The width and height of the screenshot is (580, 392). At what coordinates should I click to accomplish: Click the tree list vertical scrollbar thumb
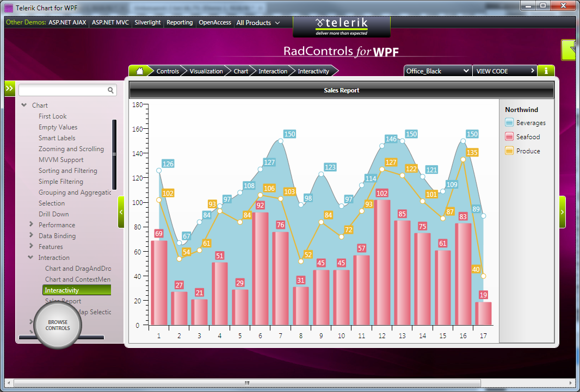114,154
